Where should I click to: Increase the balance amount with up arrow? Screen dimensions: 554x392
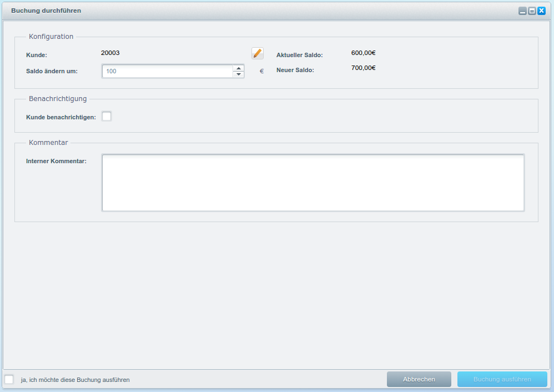point(238,68)
